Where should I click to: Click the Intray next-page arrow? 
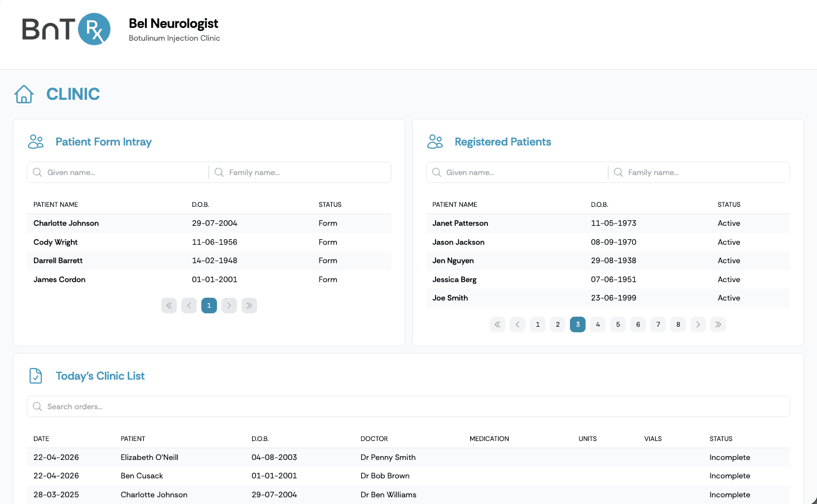tap(229, 306)
